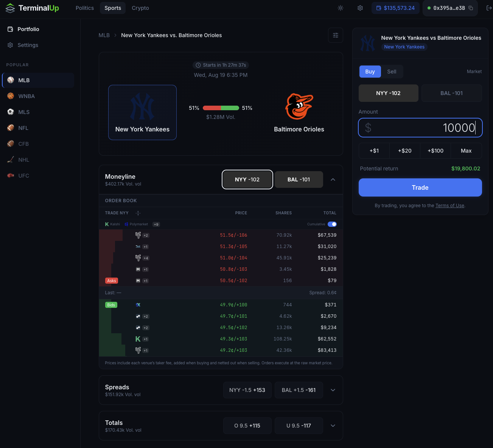493x448 pixels.
Task: Open the Sports tab
Action: [113, 8]
